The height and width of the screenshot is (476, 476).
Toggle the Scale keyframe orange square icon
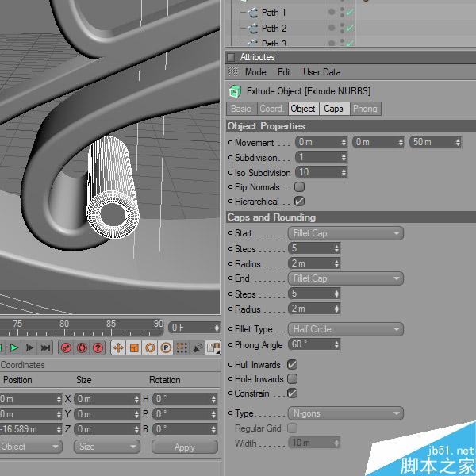coord(134,347)
